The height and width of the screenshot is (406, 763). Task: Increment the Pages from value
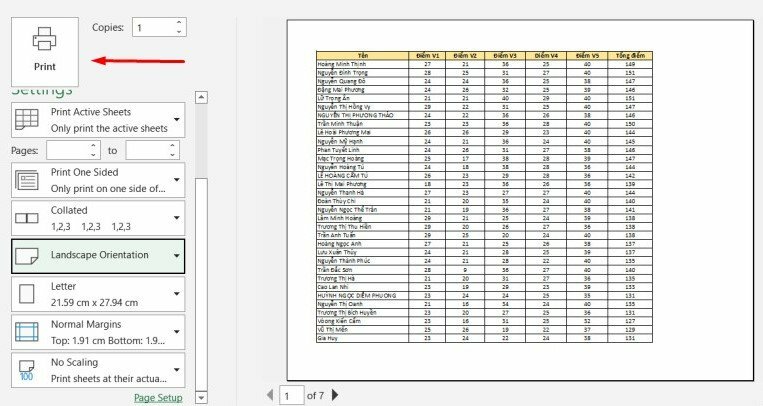(x=93, y=146)
